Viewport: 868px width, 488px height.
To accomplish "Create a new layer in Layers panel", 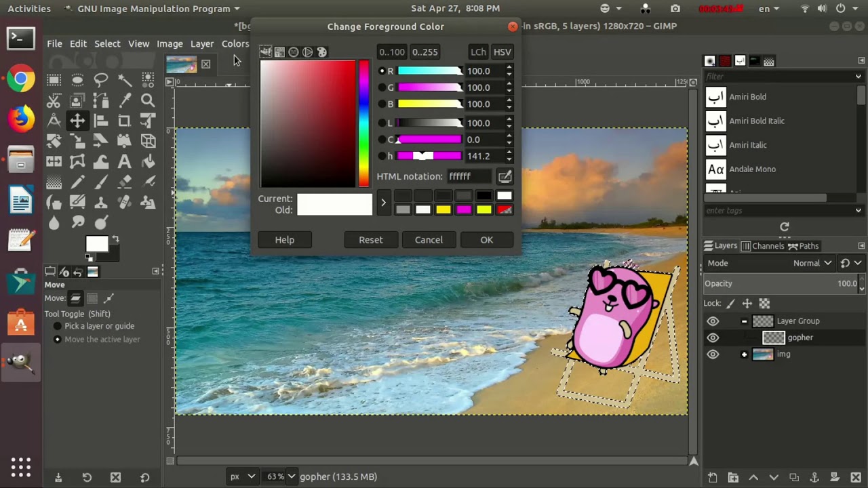I will [712, 477].
